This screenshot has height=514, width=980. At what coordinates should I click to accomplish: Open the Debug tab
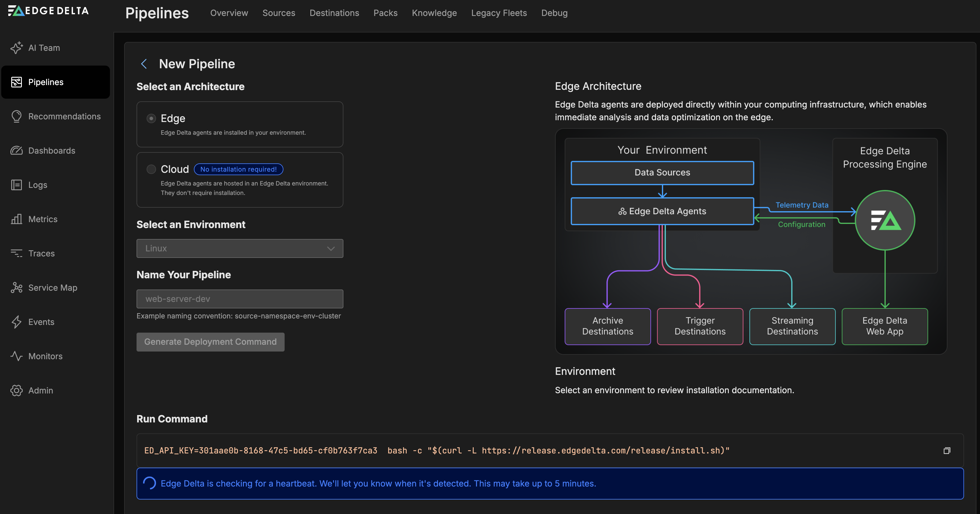click(554, 13)
